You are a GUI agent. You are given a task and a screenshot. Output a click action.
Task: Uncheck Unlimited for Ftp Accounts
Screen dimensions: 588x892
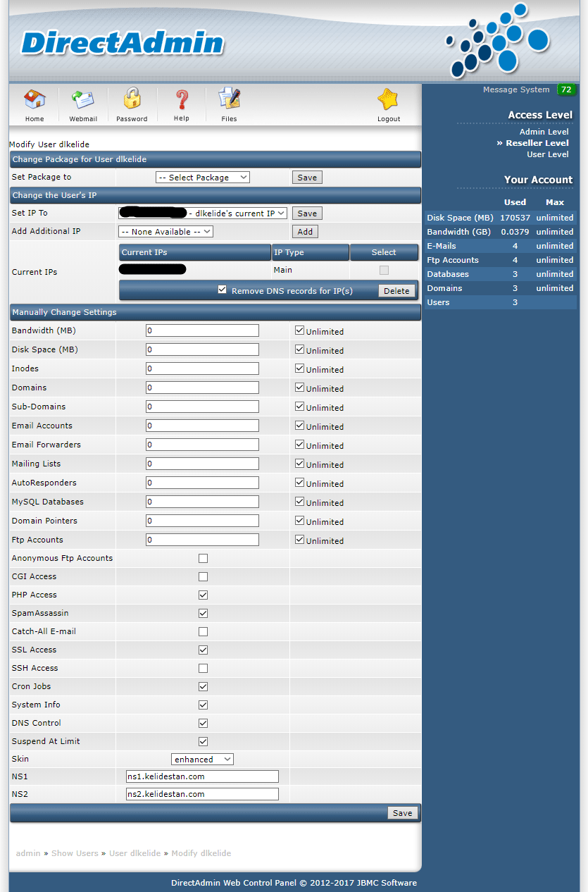[299, 539]
